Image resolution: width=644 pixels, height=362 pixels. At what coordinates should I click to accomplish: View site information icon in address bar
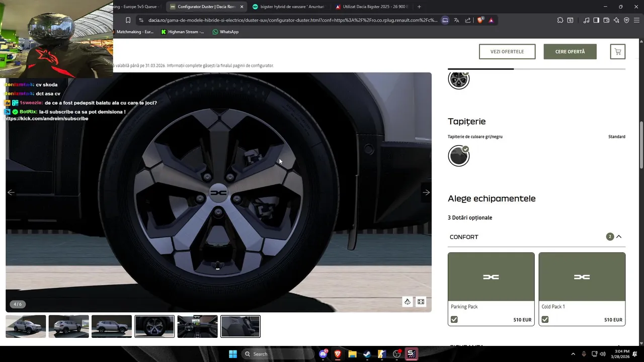pyautogui.click(x=141, y=20)
